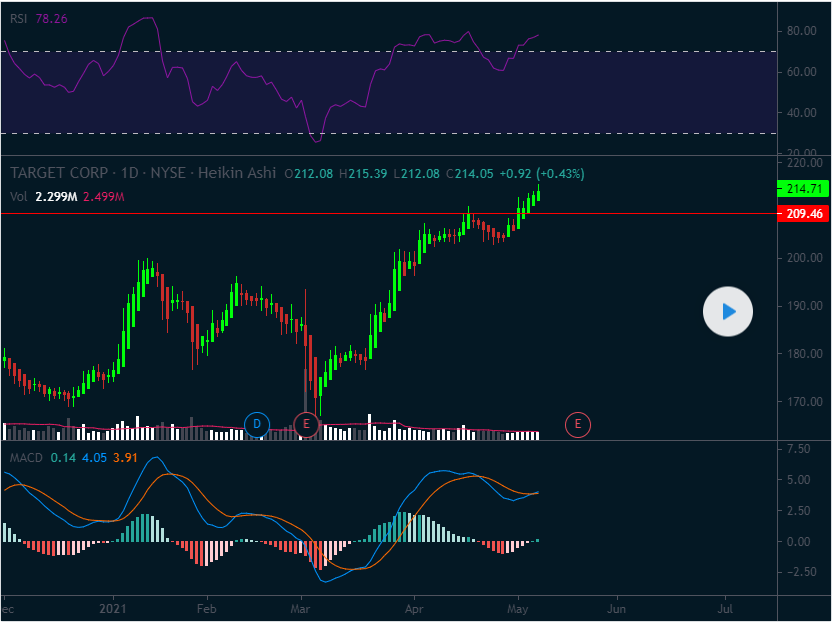Image resolution: width=832 pixels, height=622 pixels.
Task: Click the red 2.499M volume average value
Action: [103, 197]
